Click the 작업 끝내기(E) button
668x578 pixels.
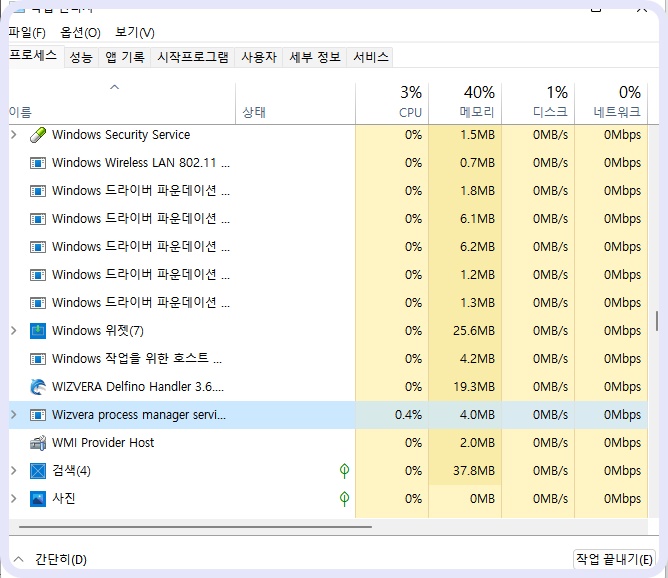point(614,559)
